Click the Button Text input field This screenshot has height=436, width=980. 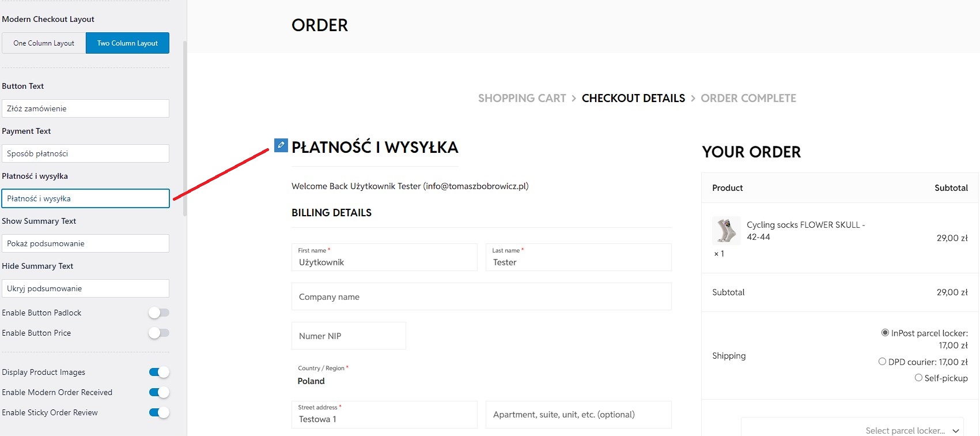[x=85, y=108]
